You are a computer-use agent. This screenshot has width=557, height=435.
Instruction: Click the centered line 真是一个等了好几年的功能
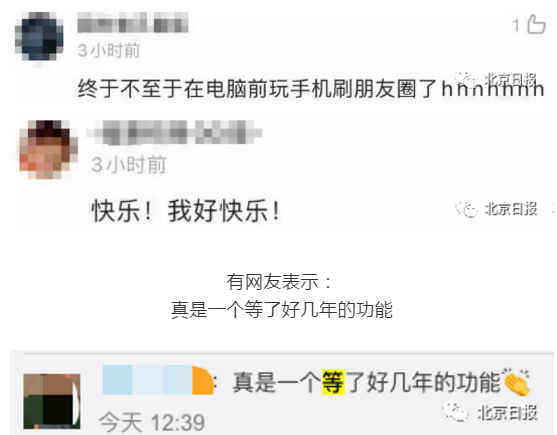pos(282,310)
